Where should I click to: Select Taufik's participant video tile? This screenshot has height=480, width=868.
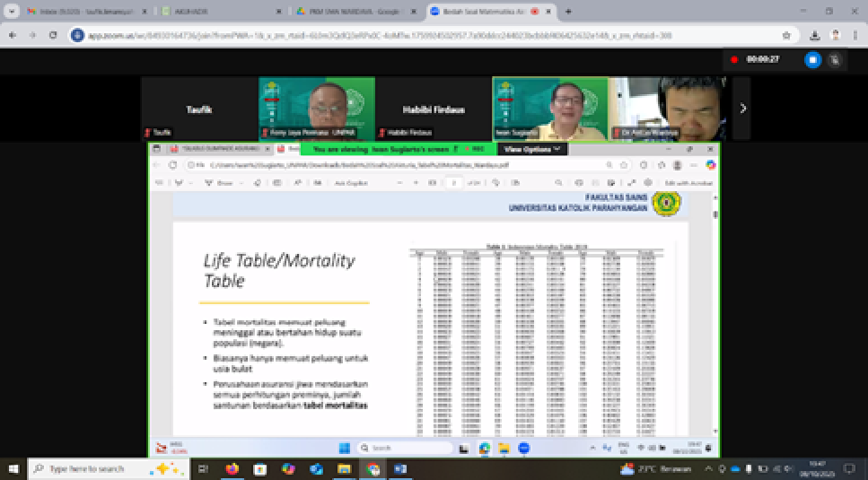click(x=198, y=109)
